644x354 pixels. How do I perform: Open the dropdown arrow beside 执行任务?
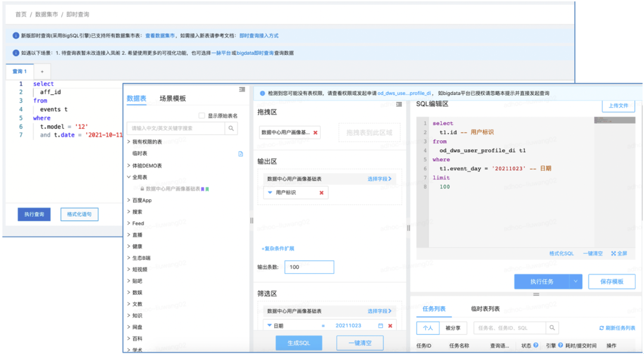click(x=576, y=282)
